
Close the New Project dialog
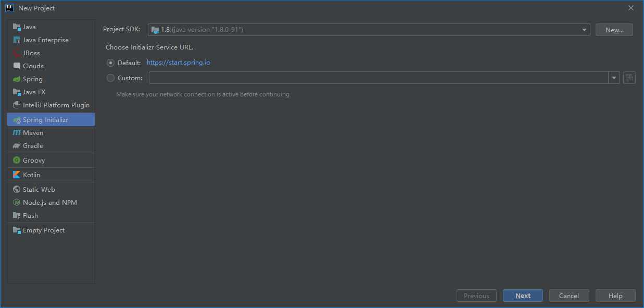click(x=631, y=8)
